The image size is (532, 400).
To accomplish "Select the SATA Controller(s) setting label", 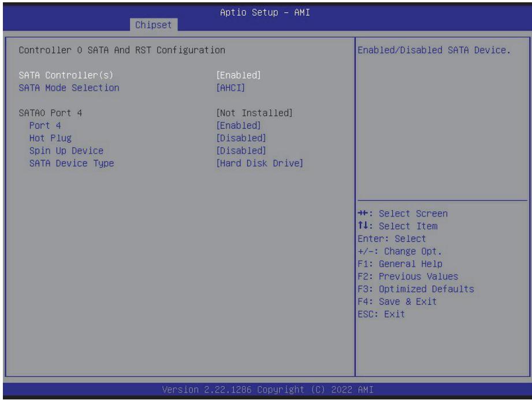I will point(66,75).
